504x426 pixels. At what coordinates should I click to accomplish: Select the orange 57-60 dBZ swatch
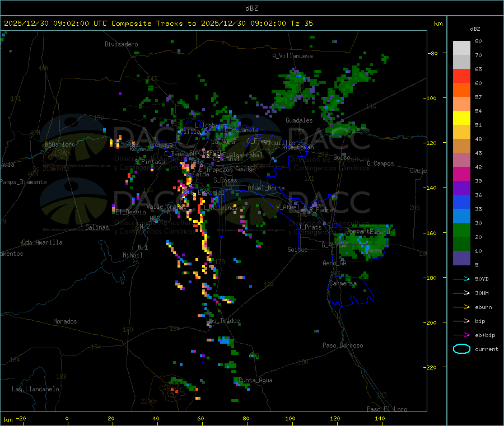(461, 90)
